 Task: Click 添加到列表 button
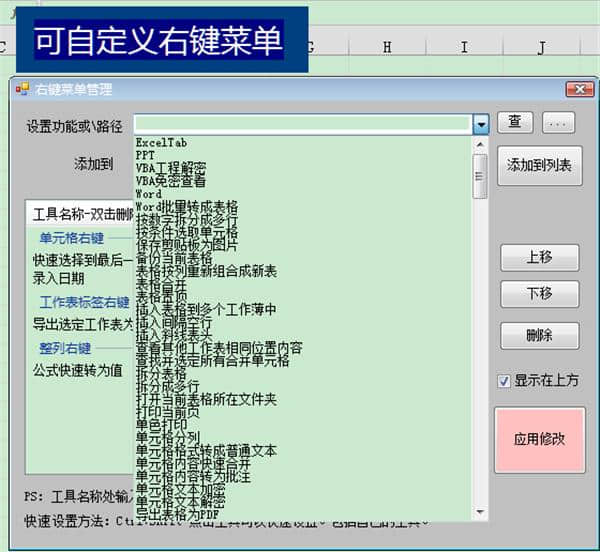pyautogui.click(x=540, y=166)
